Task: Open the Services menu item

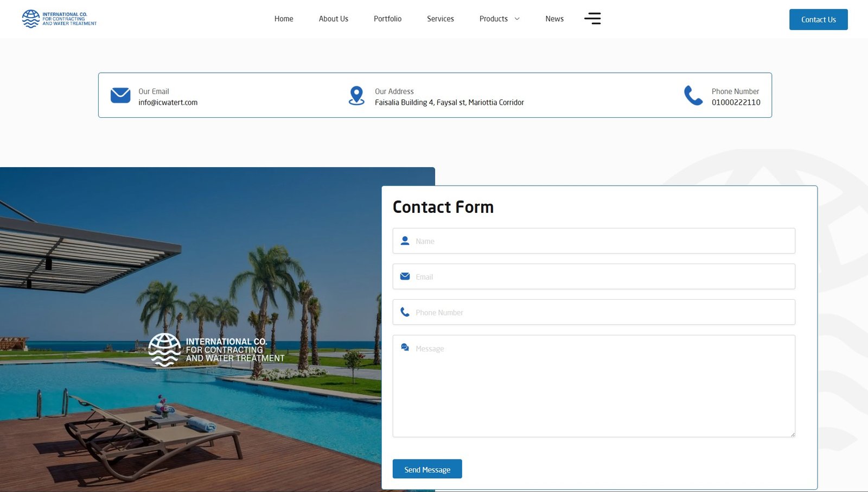Action: tap(440, 19)
